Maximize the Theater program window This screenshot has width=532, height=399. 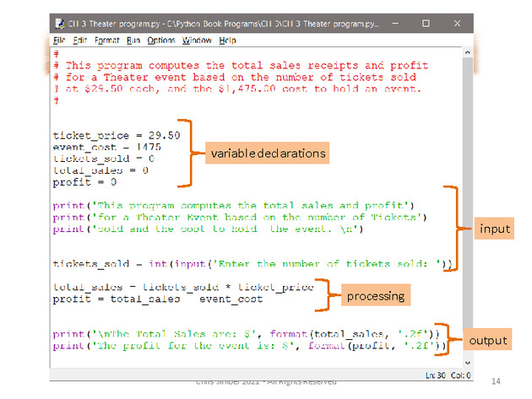(x=426, y=24)
